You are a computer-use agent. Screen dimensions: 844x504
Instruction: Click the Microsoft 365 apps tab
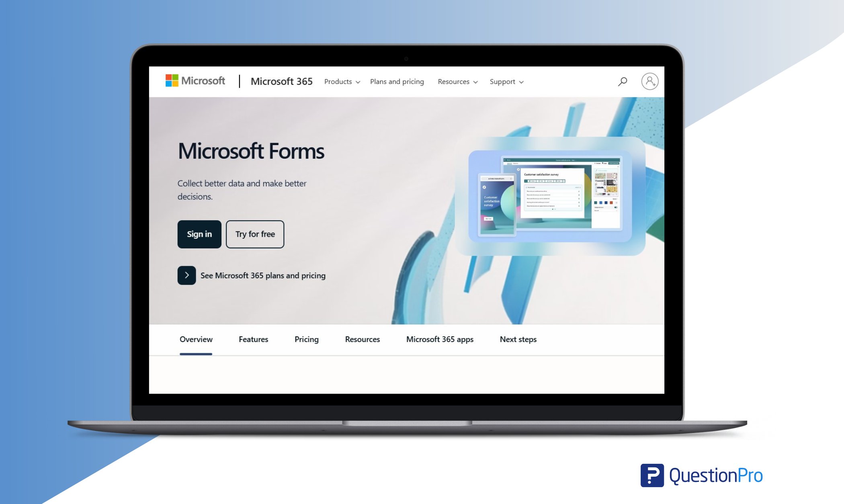tap(440, 339)
